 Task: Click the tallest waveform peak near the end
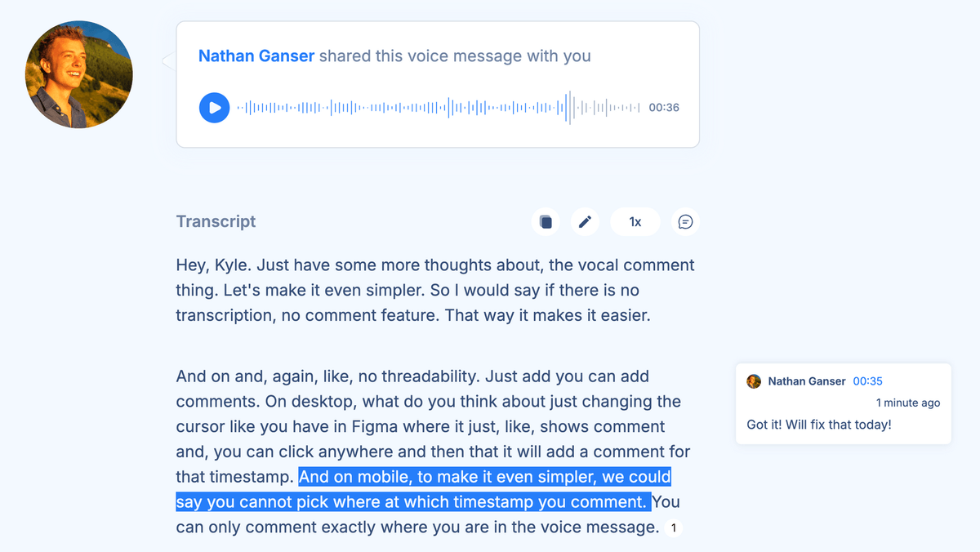click(568, 108)
